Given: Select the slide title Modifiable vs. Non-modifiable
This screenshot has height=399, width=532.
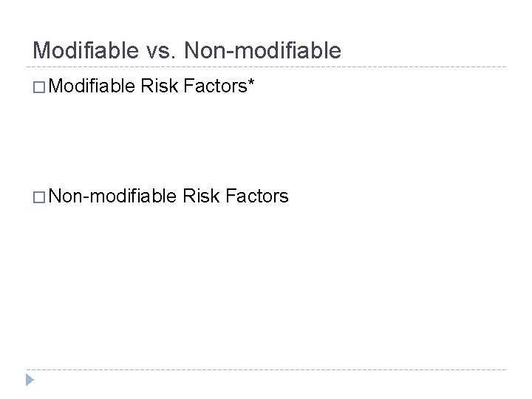Looking at the screenshot, I should [x=187, y=50].
